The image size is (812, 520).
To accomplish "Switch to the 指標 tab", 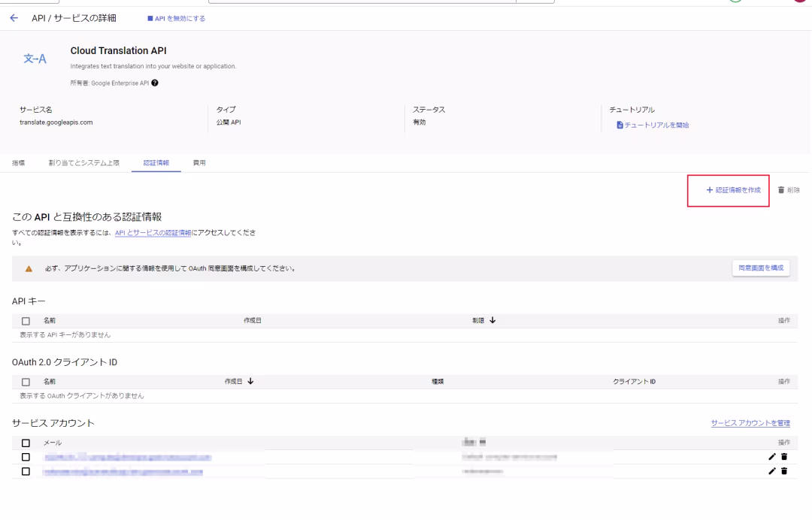I will point(19,163).
